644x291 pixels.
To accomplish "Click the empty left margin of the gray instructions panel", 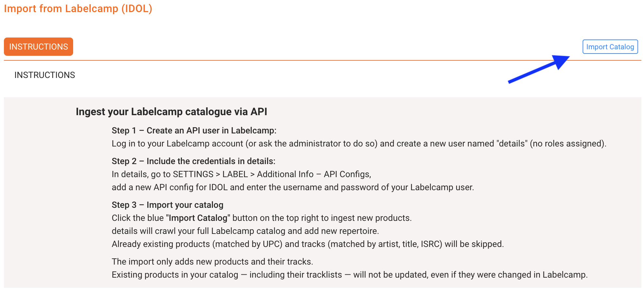I will pos(39,192).
